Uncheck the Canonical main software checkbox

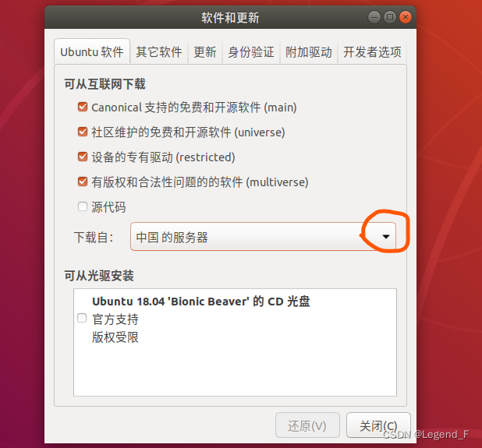click(83, 107)
